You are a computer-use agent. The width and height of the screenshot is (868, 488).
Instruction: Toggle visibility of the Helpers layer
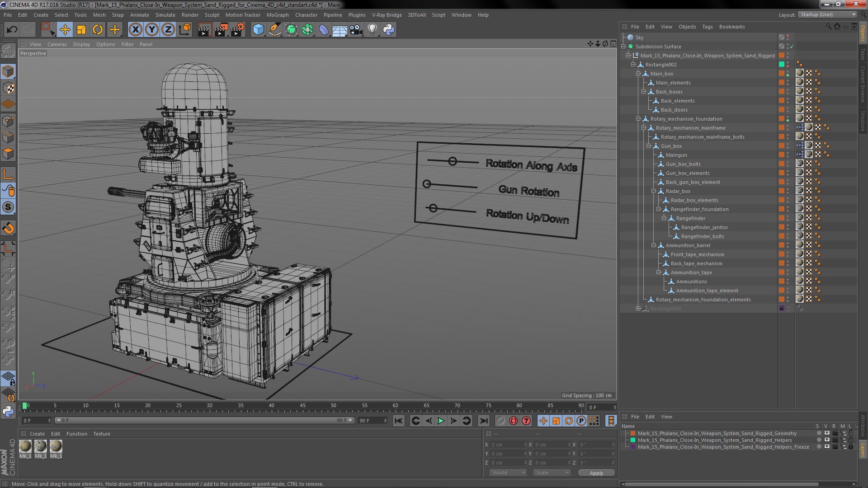(x=827, y=440)
